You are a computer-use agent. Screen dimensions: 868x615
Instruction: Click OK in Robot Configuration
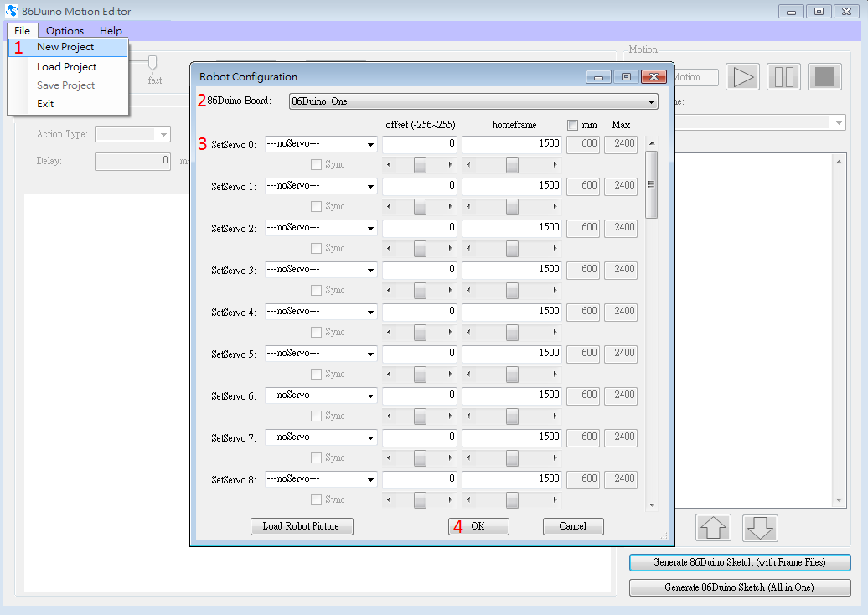click(478, 526)
